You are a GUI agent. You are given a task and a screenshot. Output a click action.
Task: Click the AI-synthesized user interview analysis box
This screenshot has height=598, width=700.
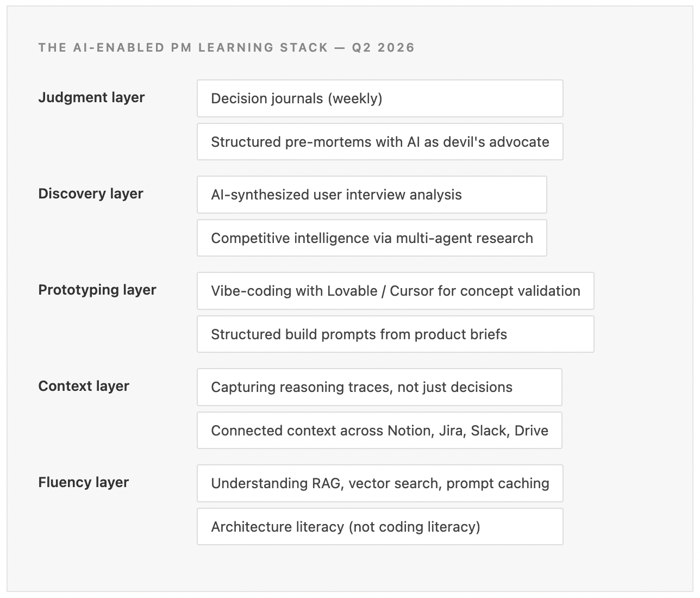371,195
